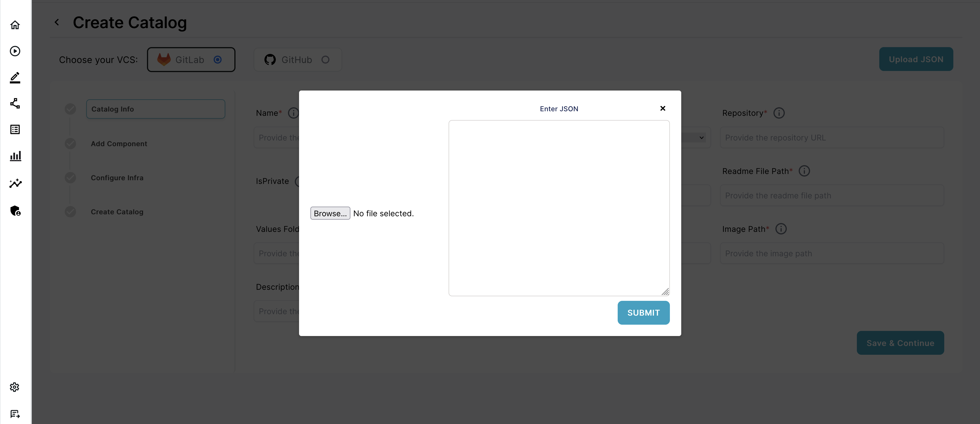The image size is (980, 424).
Task: Expand the Add Component step
Action: (x=119, y=143)
